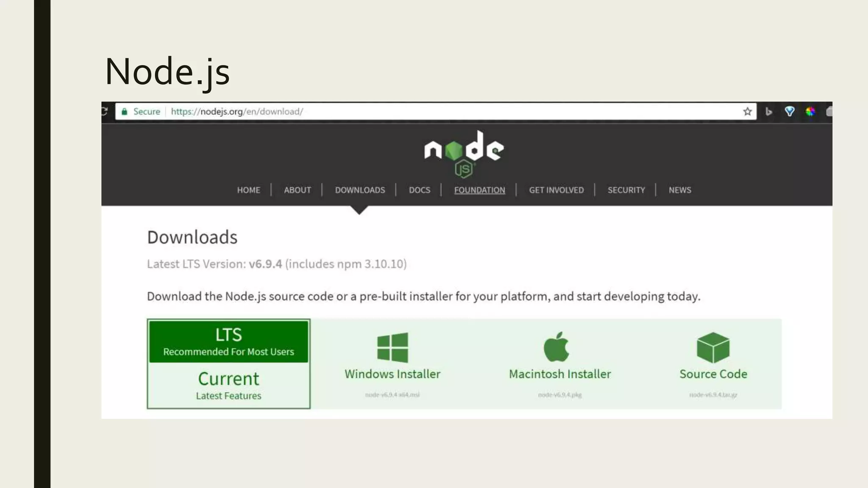The width and height of the screenshot is (868, 488).
Task: Click the Windows logo installer icon
Action: pyautogui.click(x=392, y=347)
